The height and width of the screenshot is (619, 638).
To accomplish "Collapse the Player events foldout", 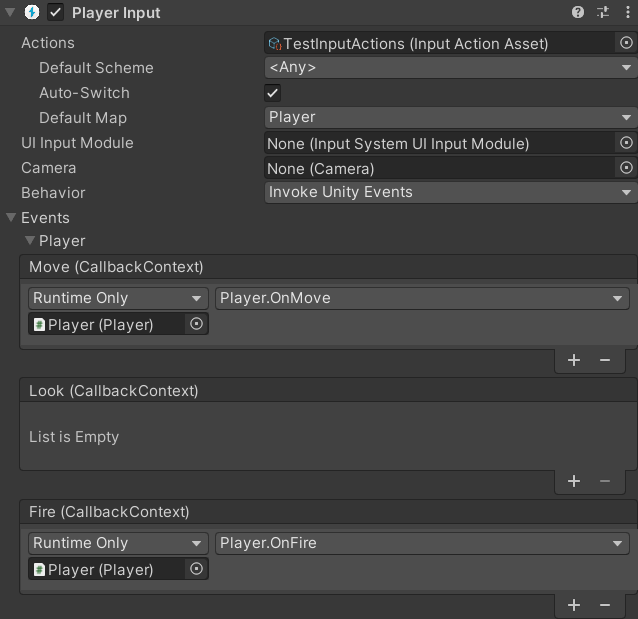I will point(30,241).
